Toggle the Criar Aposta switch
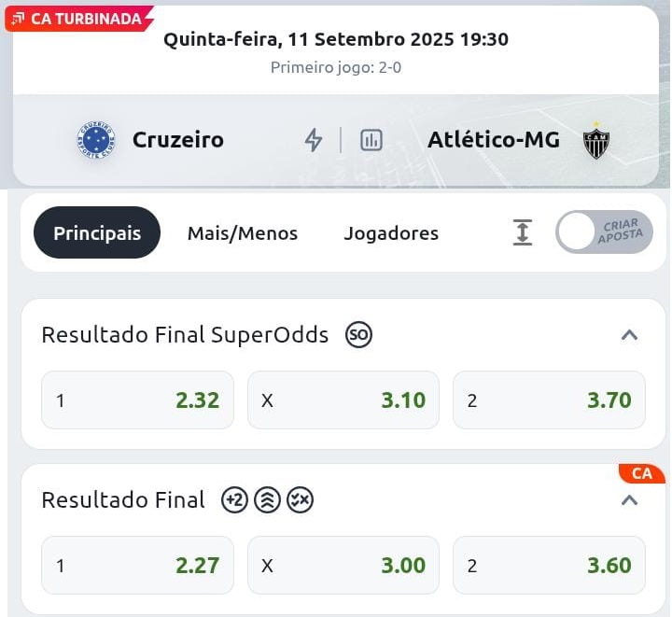 604,232
